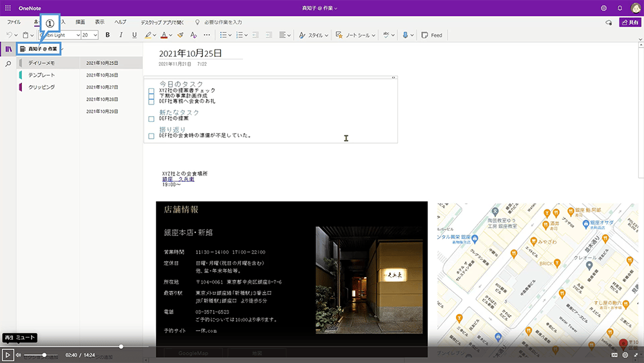Open the app launcher grid

pos(8,8)
